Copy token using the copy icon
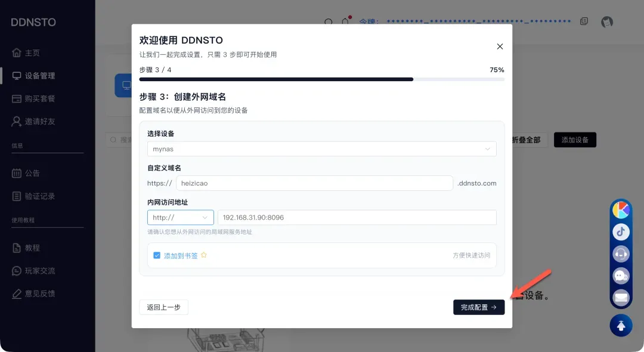Image resolution: width=644 pixels, height=352 pixels. (584, 21)
